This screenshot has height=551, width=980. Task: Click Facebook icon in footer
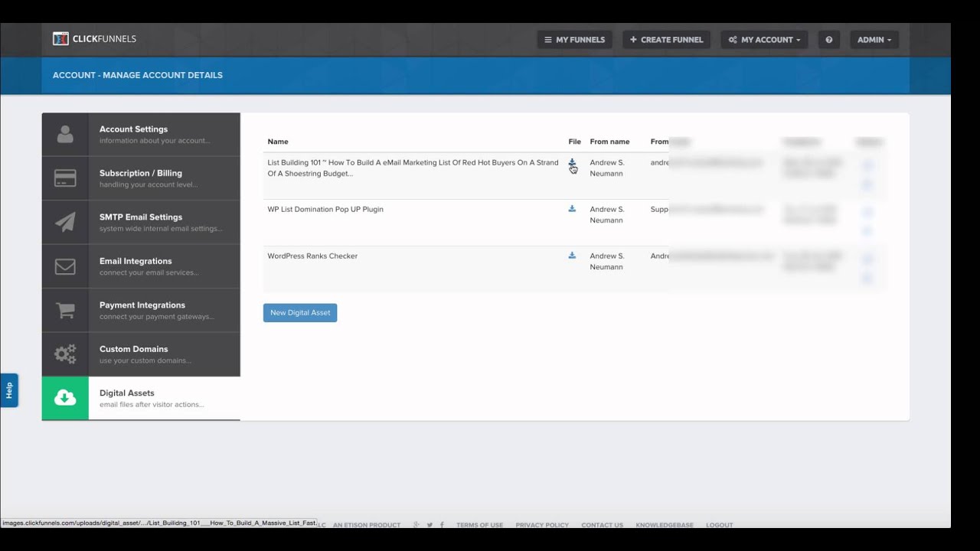(442, 525)
